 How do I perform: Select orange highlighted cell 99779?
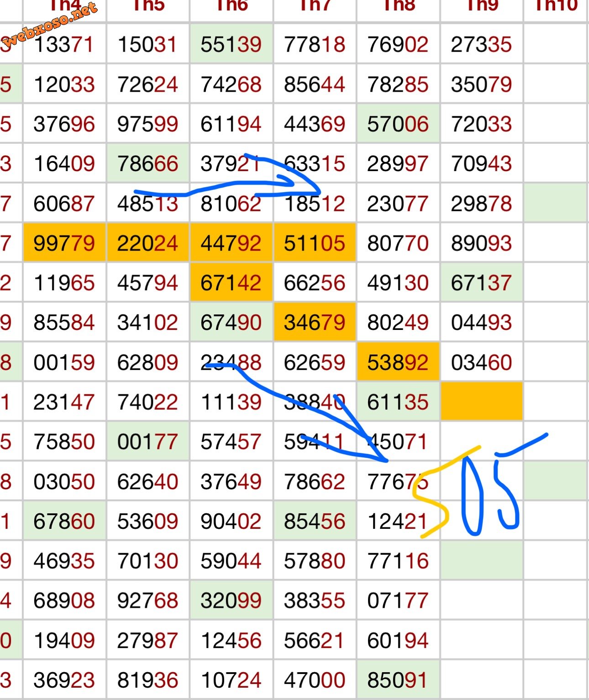[64, 243]
